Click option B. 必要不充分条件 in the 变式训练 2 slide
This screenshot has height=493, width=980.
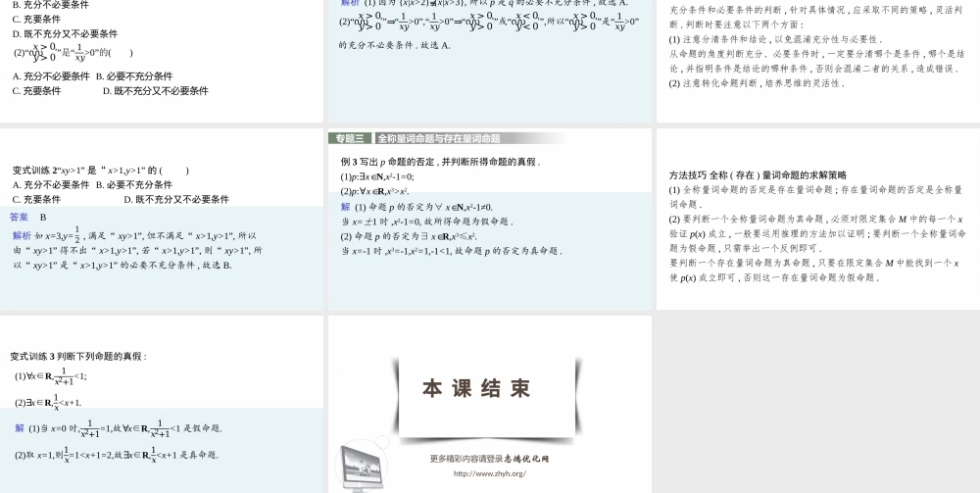click(134, 185)
